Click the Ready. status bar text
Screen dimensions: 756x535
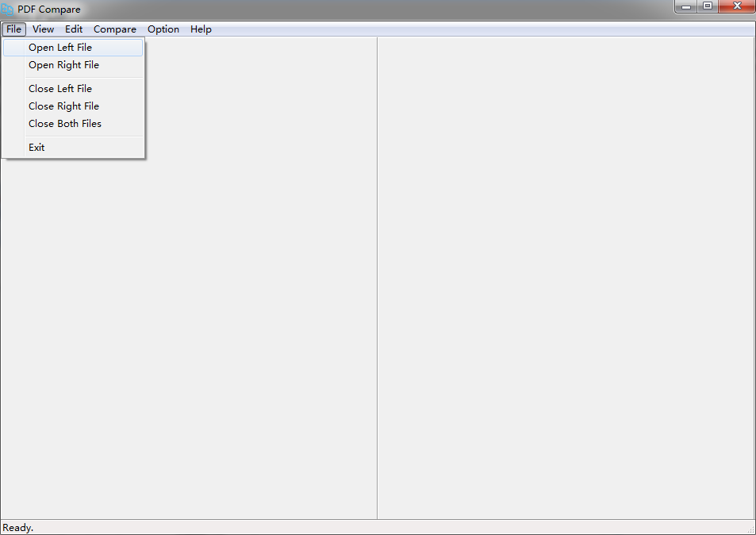click(17, 528)
